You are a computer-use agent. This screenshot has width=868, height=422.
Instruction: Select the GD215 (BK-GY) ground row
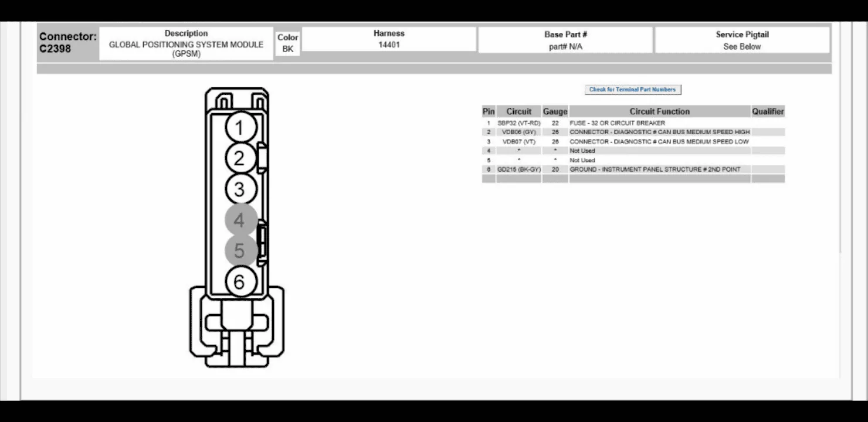(x=633, y=169)
